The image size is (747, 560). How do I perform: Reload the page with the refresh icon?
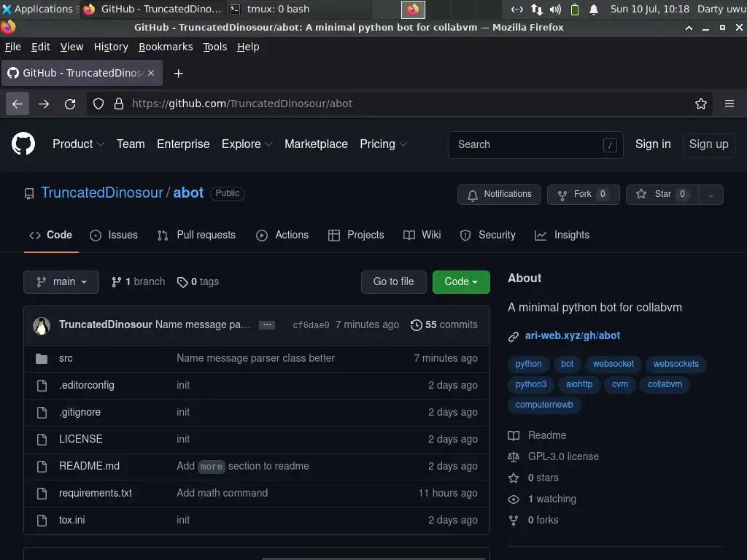coord(70,104)
